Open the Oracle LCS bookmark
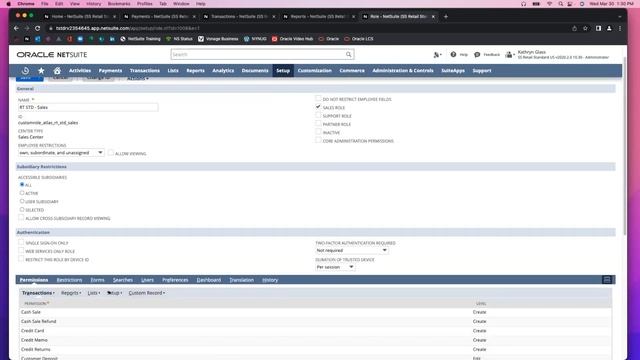Viewport: 640px width, 360px height. [x=359, y=39]
